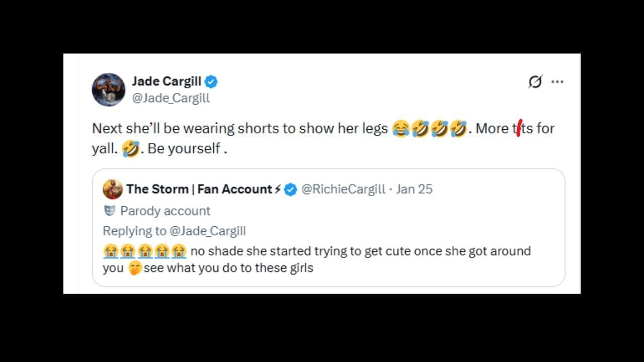Viewport: 644px width, 362px height.
Task: Open The Storm's profile avatar
Action: tap(112, 190)
